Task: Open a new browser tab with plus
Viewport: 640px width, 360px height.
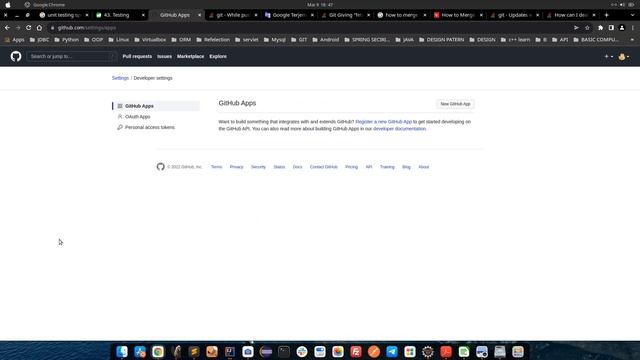Action: coord(607,15)
